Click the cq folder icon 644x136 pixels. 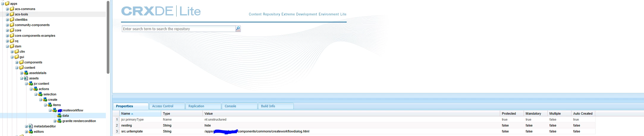[12, 41]
